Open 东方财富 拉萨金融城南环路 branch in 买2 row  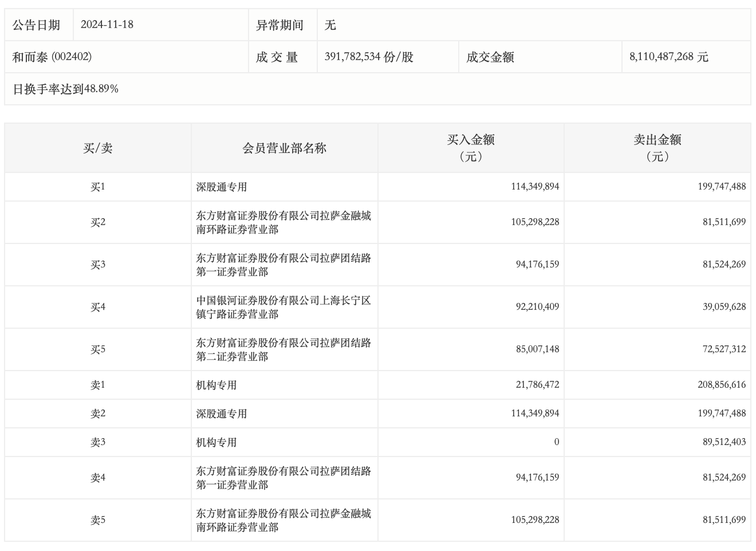click(x=283, y=223)
